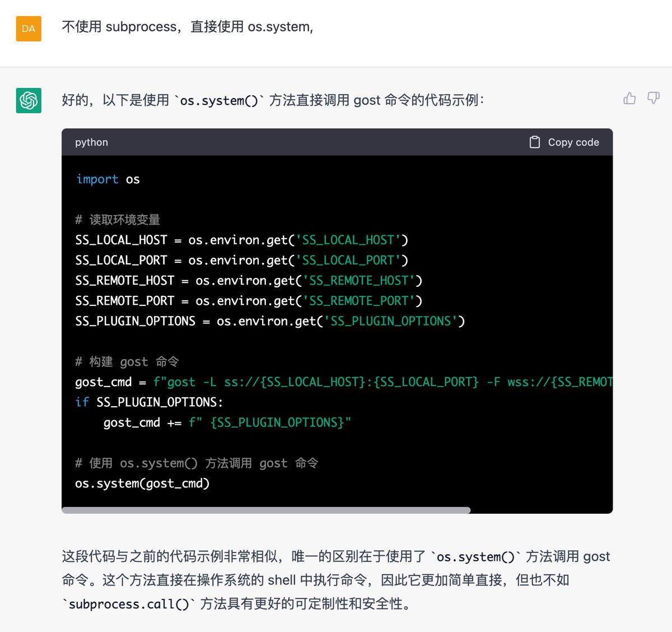Click the inline code `subprocess.call()` in the explanation
This screenshot has height=632, width=672.
tap(129, 604)
